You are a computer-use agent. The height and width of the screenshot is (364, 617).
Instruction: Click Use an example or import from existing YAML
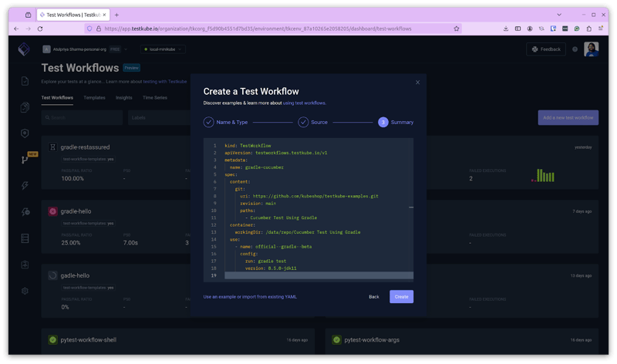pyautogui.click(x=250, y=297)
